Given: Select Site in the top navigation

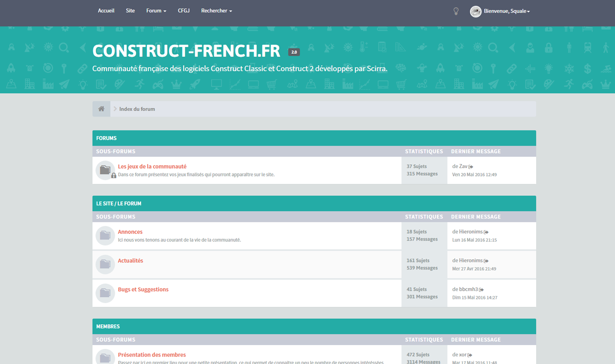Looking at the screenshot, I should [x=130, y=11].
